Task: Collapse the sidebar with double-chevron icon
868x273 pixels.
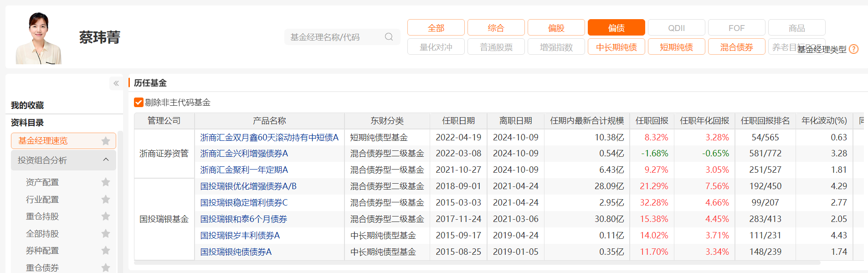Action: [116, 83]
